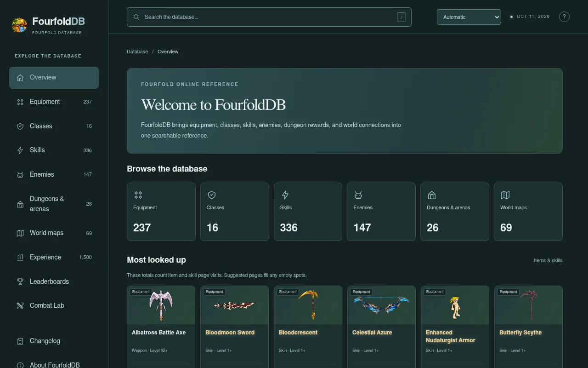Click the Skills card lightning icon
Image resolution: width=588 pixels, height=368 pixels.
tap(285, 195)
